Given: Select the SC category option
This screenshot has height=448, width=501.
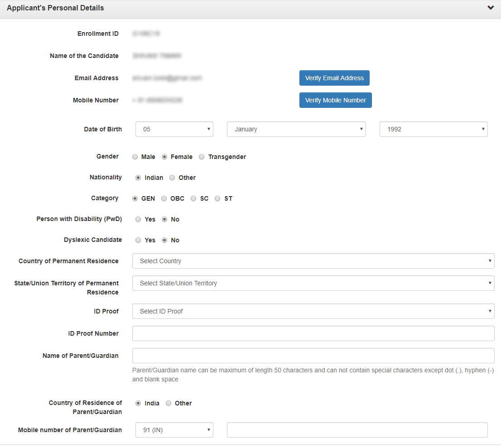Looking at the screenshot, I should tap(194, 198).
